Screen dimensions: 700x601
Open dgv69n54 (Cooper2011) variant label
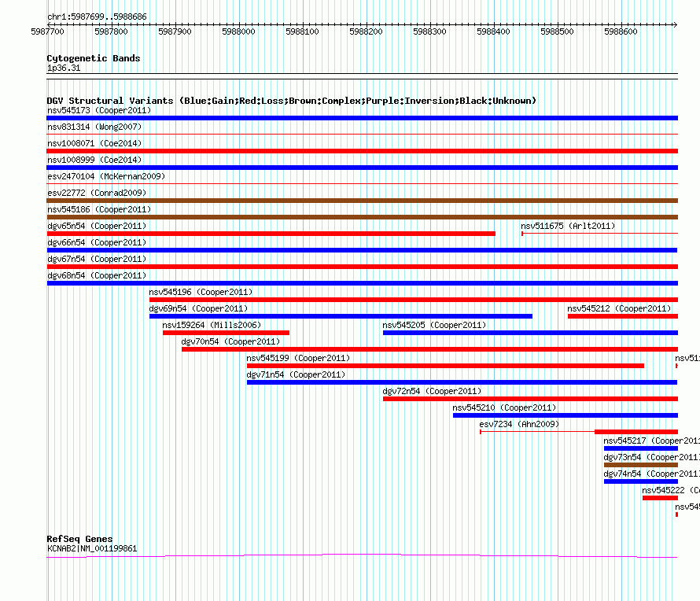click(x=198, y=308)
